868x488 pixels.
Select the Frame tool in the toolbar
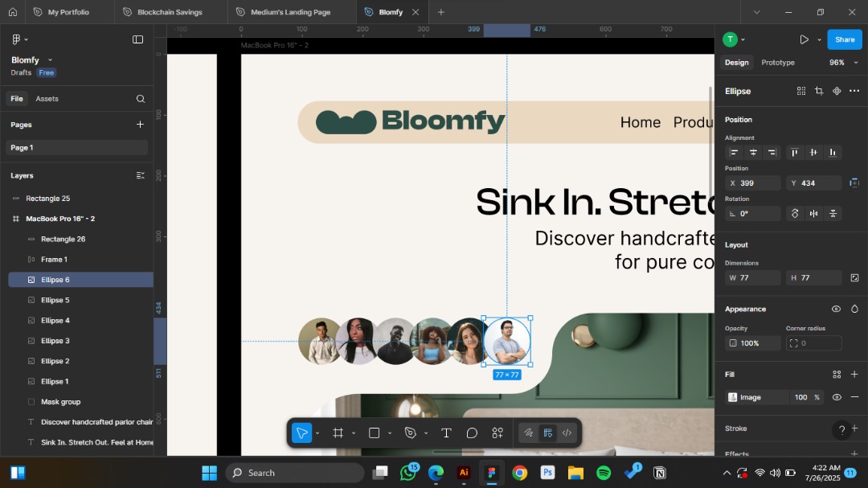pos(338,433)
